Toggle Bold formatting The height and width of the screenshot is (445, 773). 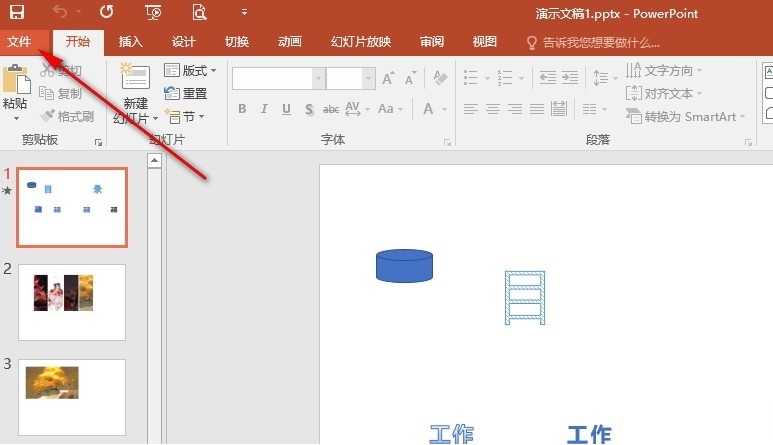click(x=243, y=109)
